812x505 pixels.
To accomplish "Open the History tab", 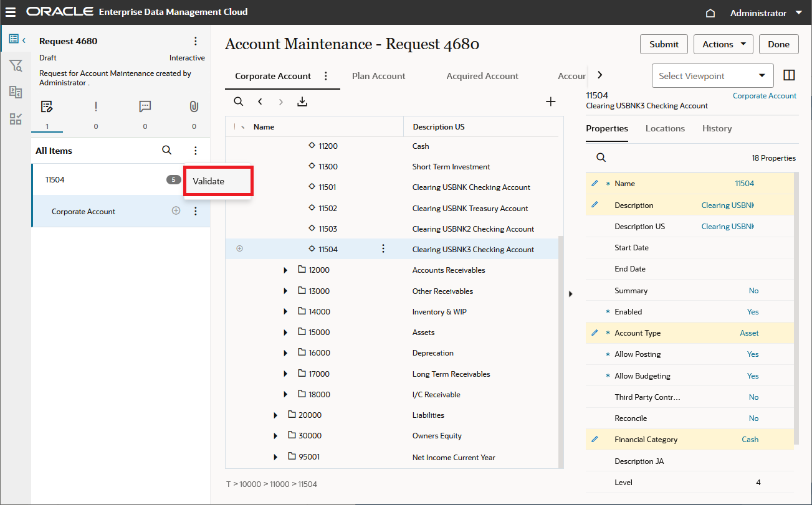I will point(717,128).
